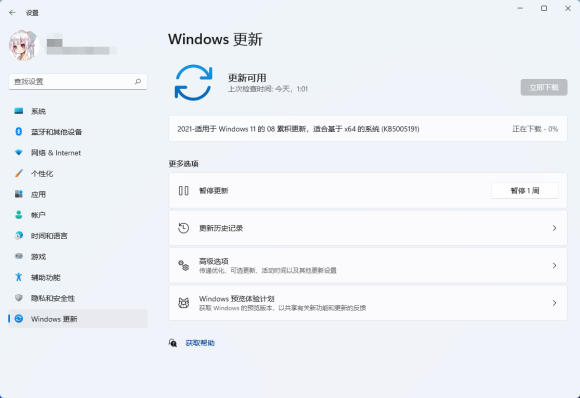Viewport: 580px width, 398px height.
Task: Focus the 查找设置 search field
Action: pos(78,81)
